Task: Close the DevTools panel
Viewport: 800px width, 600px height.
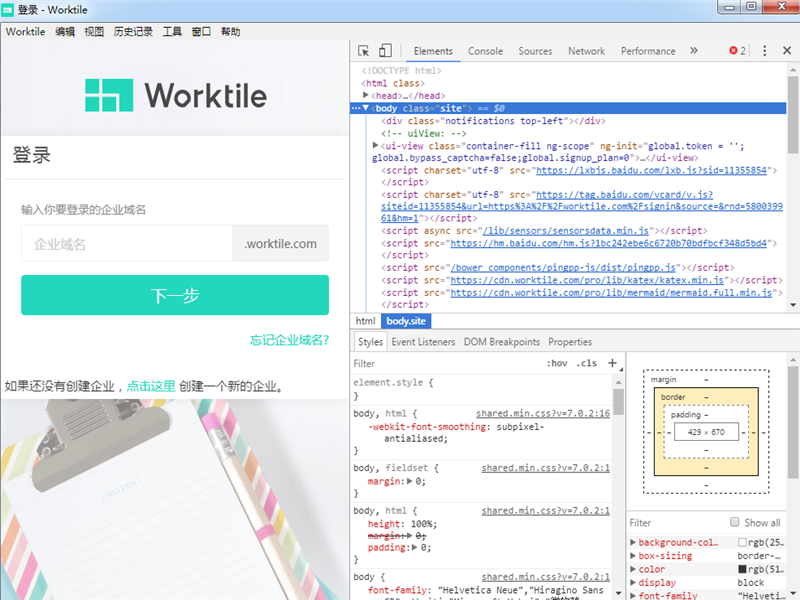Action: [x=787, y=51]
